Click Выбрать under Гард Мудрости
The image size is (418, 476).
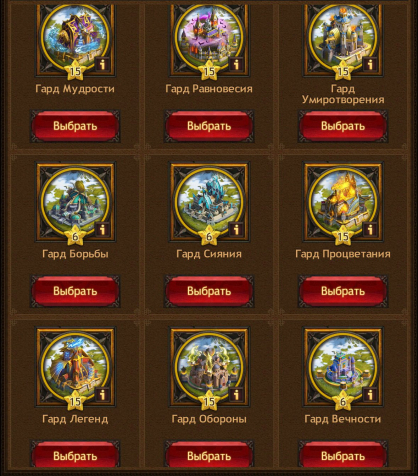(75, 126)
